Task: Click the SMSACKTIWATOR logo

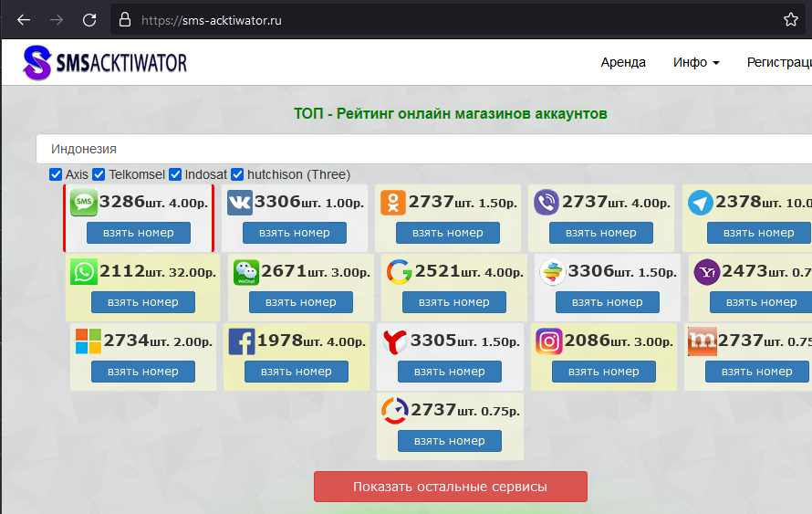Action: pos(105,63)
